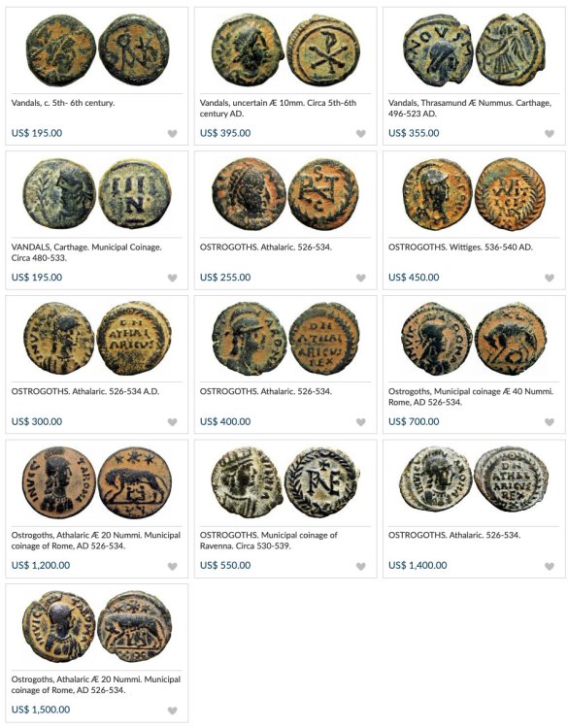Open VANDALS, Carthage. Municipal Coinage title
Screen dimensions: 568x728
point(86,252)
